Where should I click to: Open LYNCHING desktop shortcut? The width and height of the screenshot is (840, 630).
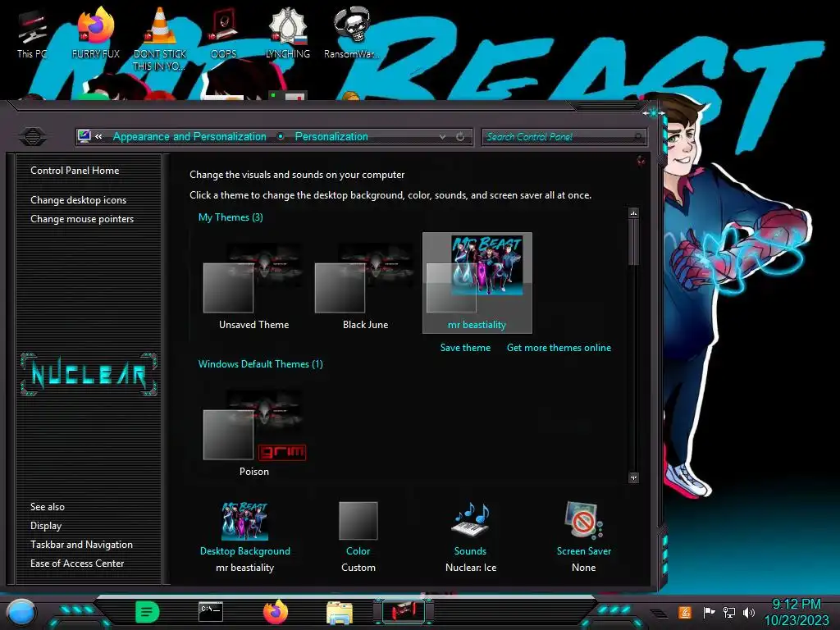pos(288,34)
